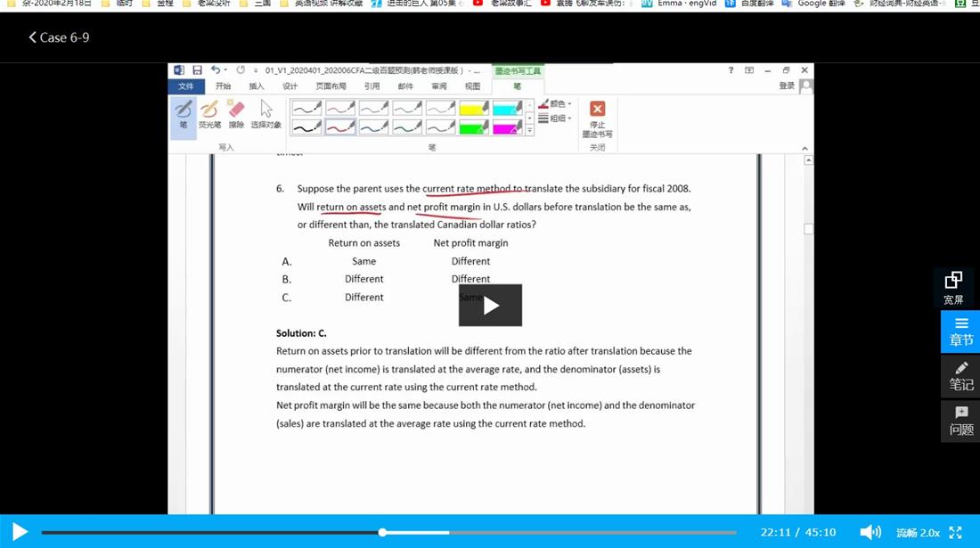Viewport: 980px width, 548px height.
Task: Open the undo history dropdown arrow
Action: (x=225, y=70)
